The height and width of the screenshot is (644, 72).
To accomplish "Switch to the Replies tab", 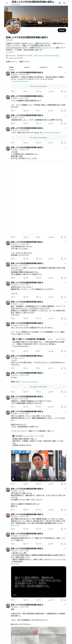I will pyautogui.click(x=27, y=67).
